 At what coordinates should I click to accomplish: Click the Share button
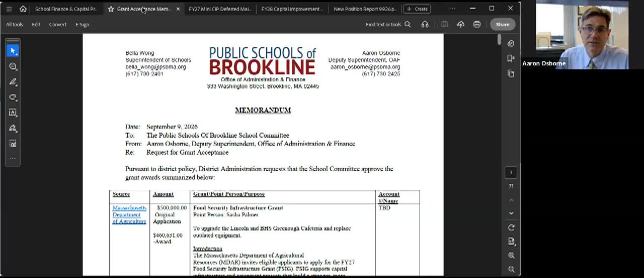[x=502, y=24]
